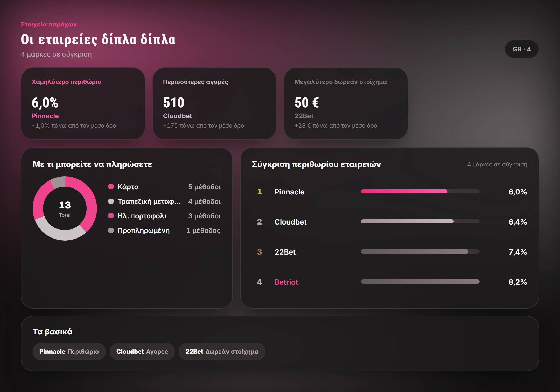This screenshot has width=560, height=392.
Task: Click the Ηλ. πορτοφόλι legend swatch
Action: [x=111, y=216]
